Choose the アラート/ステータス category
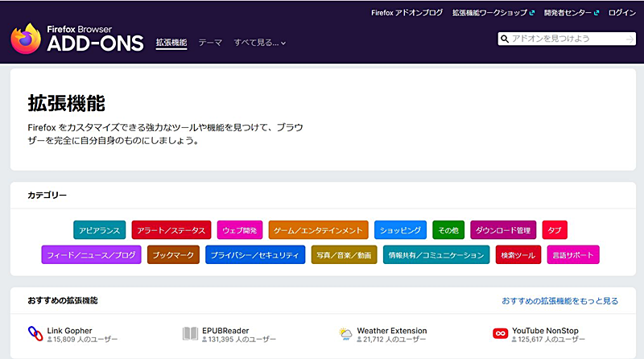Image resolution: width=644 pixels, height=359 pixels. pyautogui.click(x=171, y=230)
